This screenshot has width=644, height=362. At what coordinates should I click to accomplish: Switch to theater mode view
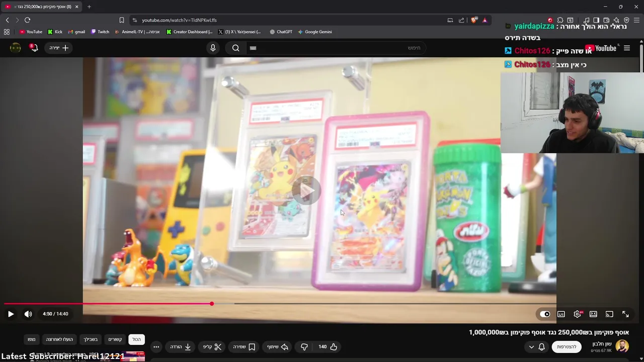click(x=593, y=314)
